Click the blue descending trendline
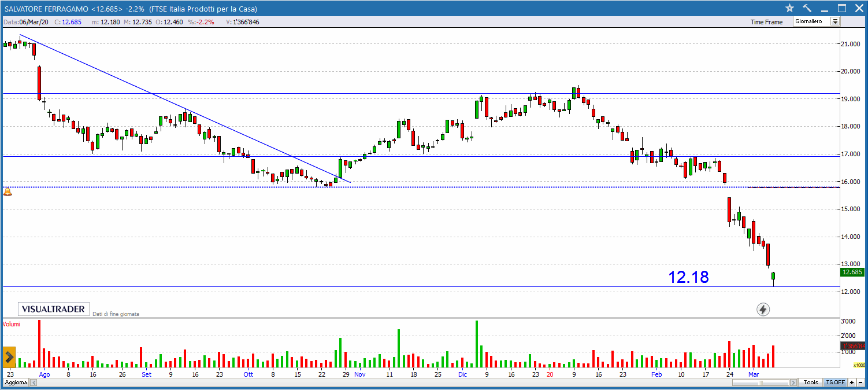868x390 pixels. [x=185, y=109]
